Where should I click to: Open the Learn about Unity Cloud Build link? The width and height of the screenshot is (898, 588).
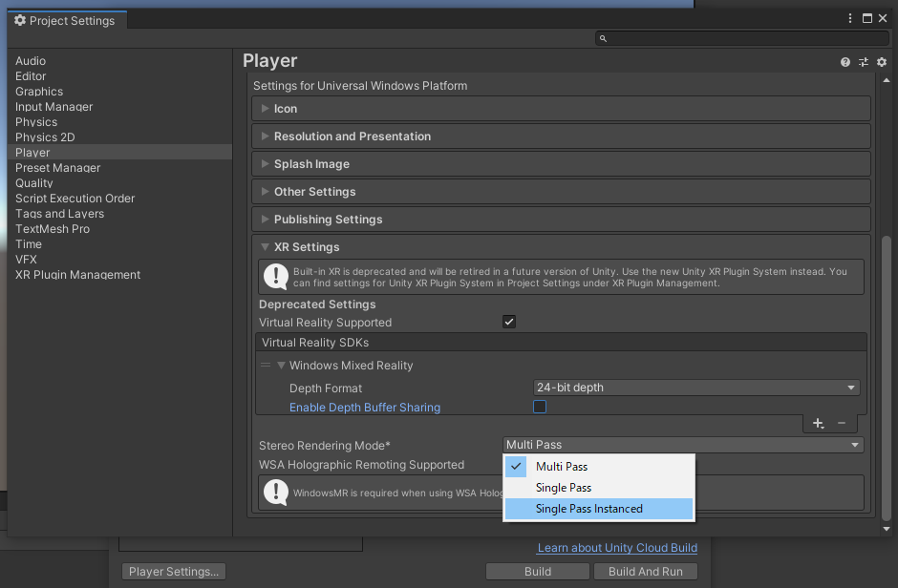click(x=617, y=548)
